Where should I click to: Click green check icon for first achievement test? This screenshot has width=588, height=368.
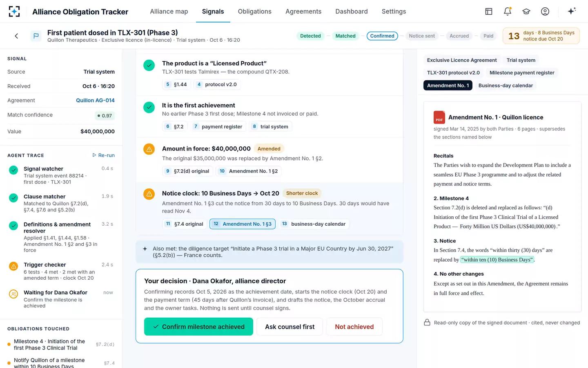(x=149, y=107)
